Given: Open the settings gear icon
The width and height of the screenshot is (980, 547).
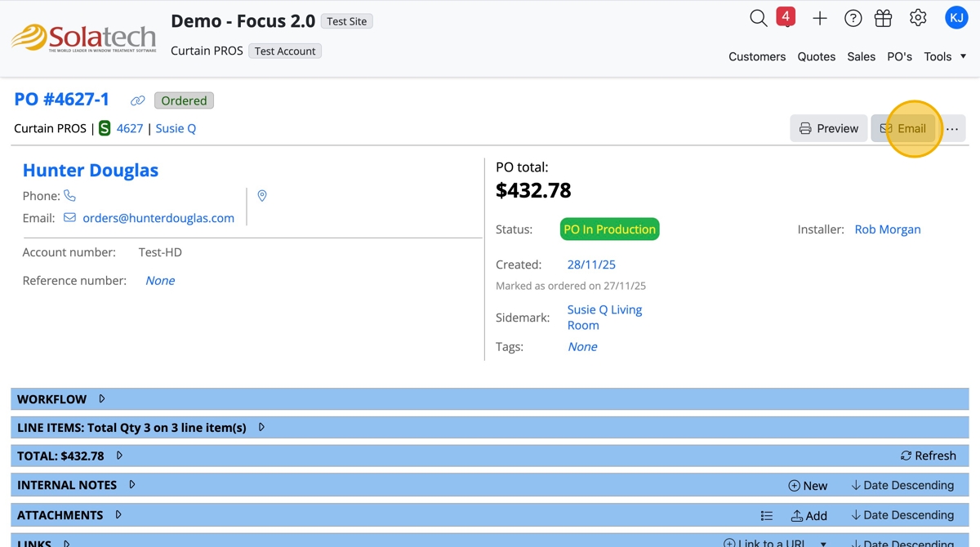Looking at the screenshot, I should (x=918, y=18).
